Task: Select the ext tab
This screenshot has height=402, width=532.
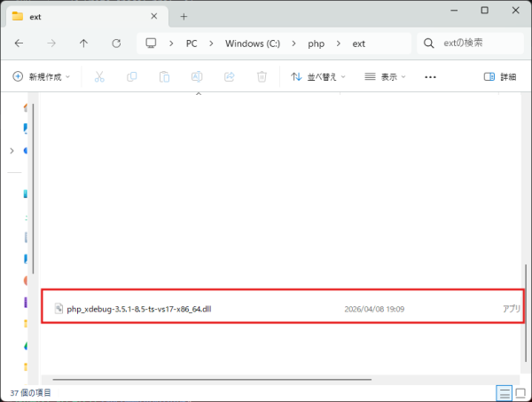Action: (x=87, y=17)
